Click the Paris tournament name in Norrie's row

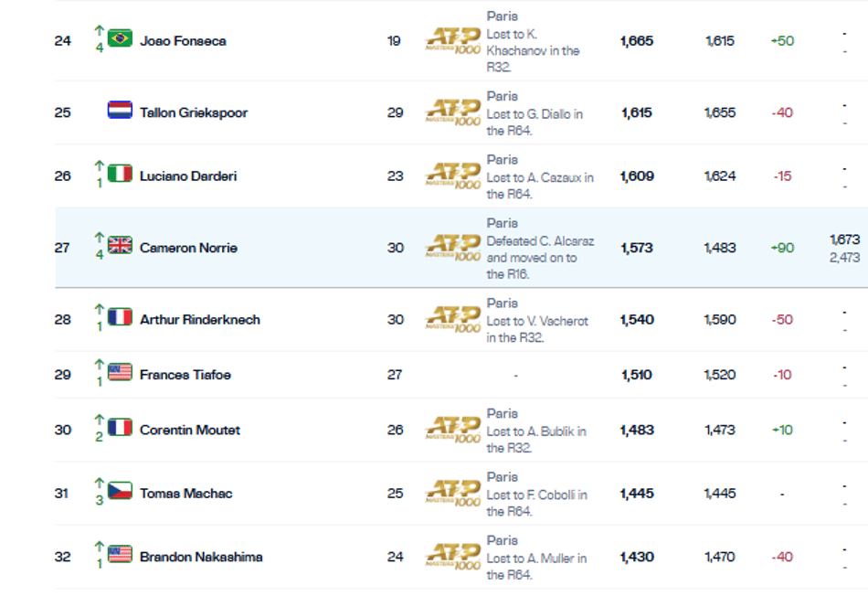click(x=503, y=223)
